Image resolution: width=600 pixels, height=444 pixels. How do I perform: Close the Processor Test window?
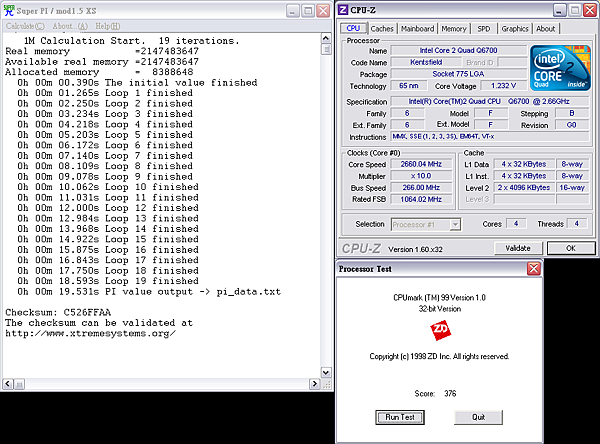533,269
